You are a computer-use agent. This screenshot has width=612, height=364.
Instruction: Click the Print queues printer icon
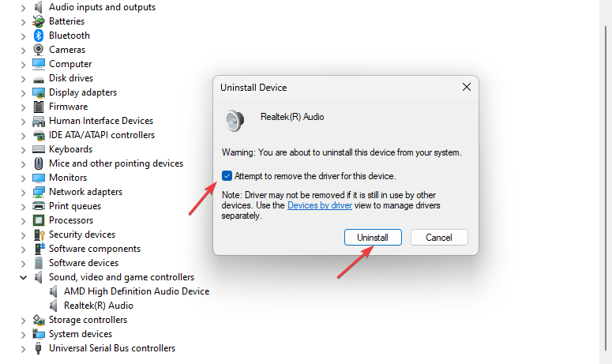[39, 206]
